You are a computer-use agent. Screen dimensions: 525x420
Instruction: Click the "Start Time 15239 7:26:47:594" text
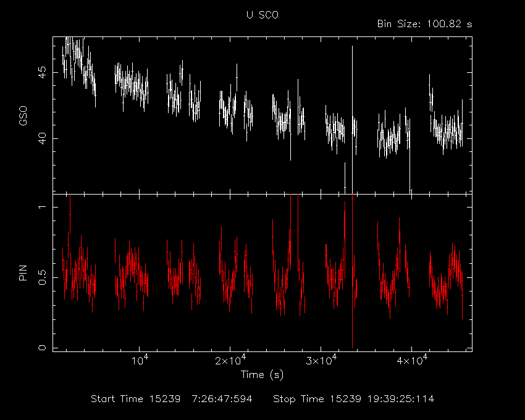(x=172, y=399)
